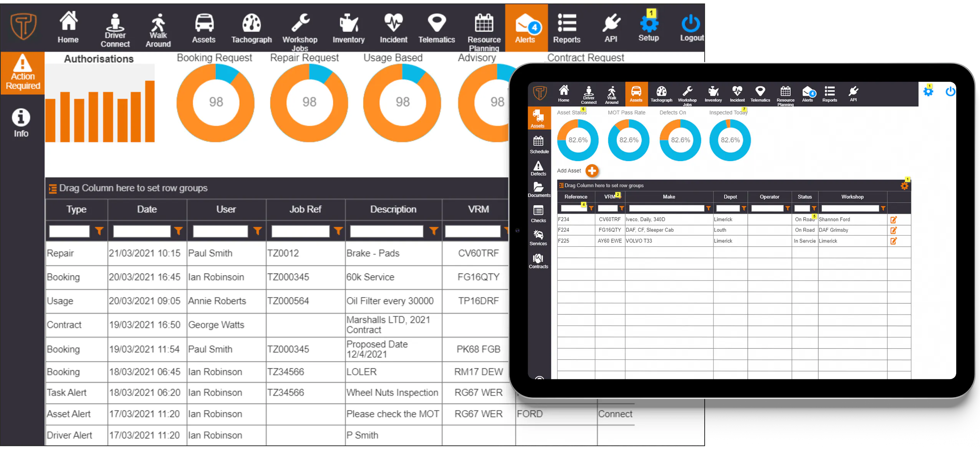Click the Job Ref filter input field

tap(300, 231)
